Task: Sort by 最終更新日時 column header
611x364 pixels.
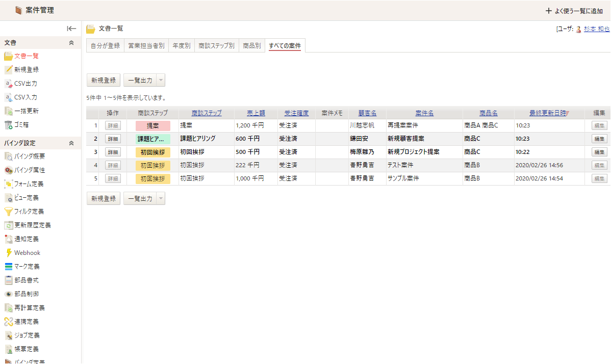Action: tap(547, 113)
